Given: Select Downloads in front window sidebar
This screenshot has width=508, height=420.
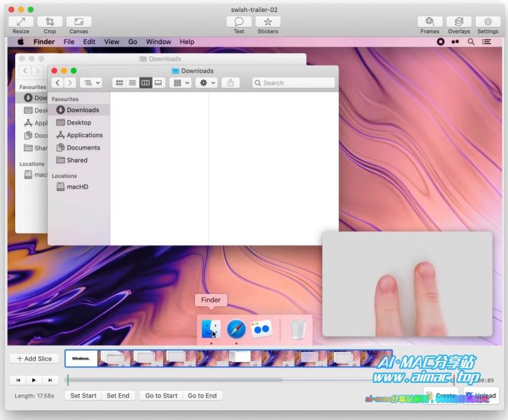Looking at the screenshot, I should click(x=78, y=110).
